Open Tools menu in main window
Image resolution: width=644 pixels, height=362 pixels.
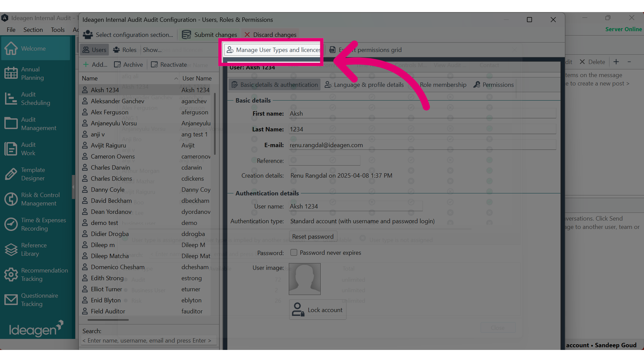click(58, 29)
